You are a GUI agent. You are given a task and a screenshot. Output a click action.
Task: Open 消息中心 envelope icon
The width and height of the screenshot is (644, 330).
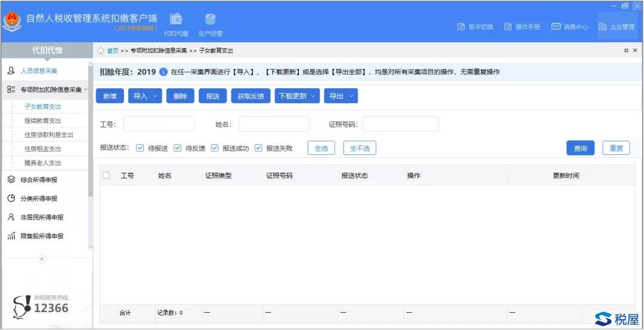[x=556, y=27]
